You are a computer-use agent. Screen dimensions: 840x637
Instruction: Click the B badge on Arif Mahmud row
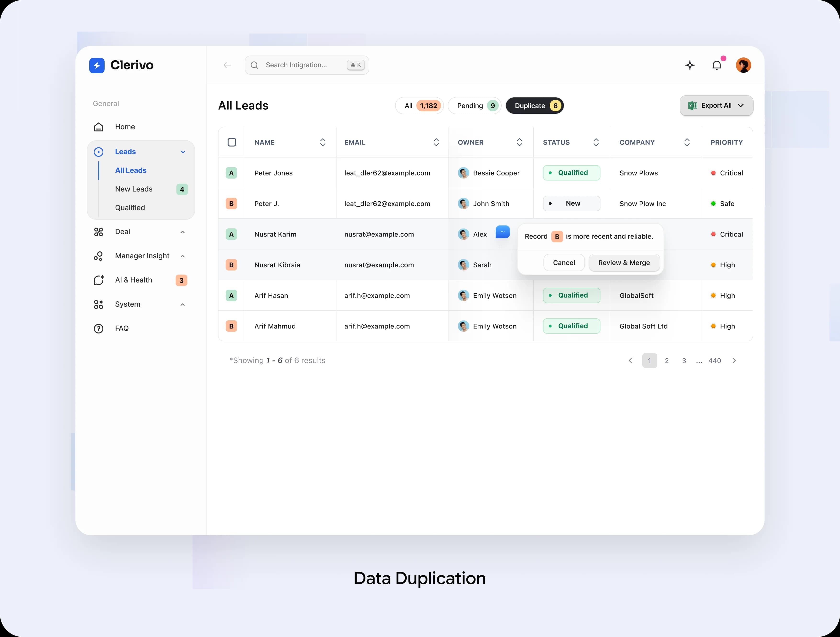pyautogui.click(x=231, y=326)
